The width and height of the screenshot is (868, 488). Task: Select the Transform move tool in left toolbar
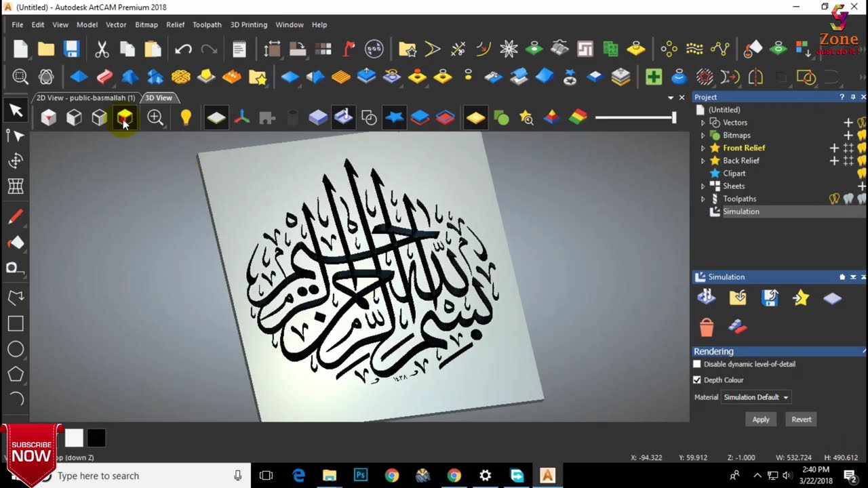15,161
